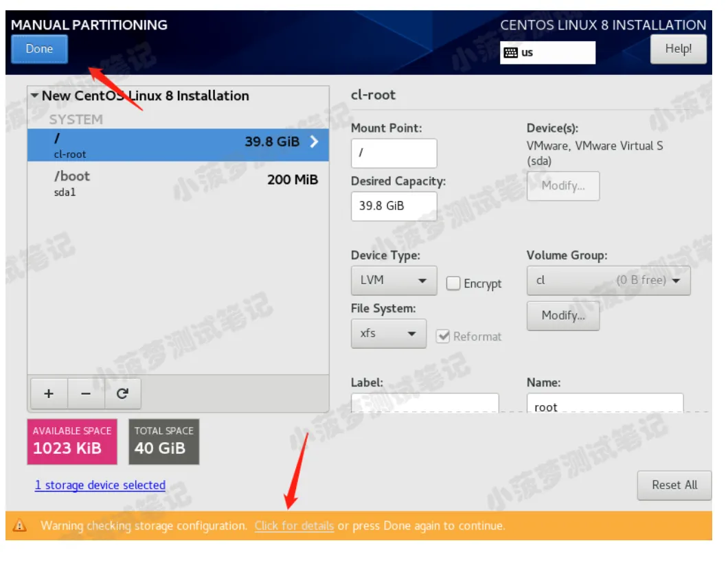The height and width of the screenshot is (587, 728).
Task: Click the Name field containing root
Action: pyautogui.click(x=605, y=403)
